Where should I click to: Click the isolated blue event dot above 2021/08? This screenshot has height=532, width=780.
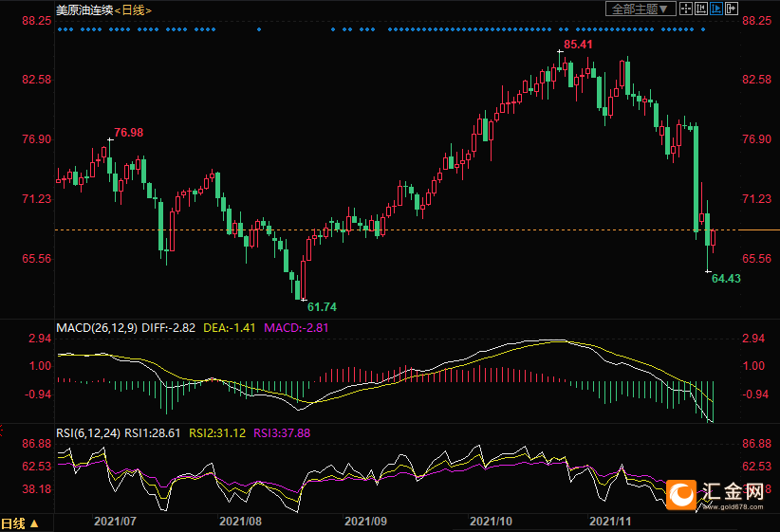coord(258,29)
